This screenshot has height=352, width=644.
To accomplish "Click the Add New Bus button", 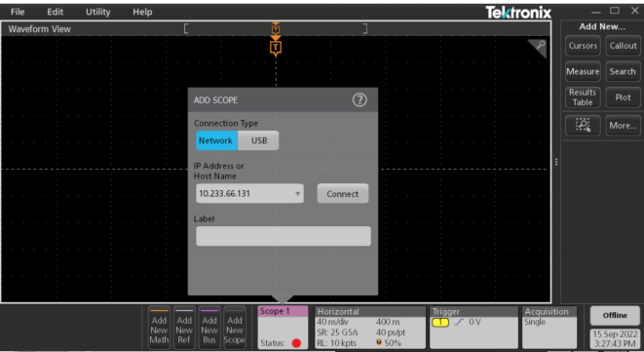I will [x=209, y=328].
